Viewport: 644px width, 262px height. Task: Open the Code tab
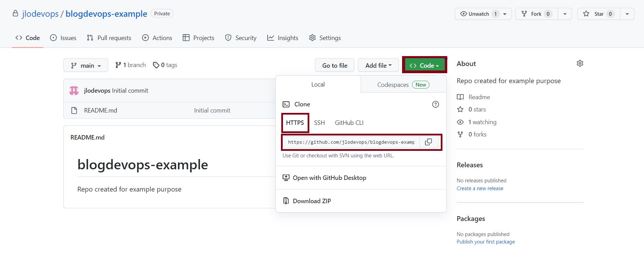[x=28, y=38]
